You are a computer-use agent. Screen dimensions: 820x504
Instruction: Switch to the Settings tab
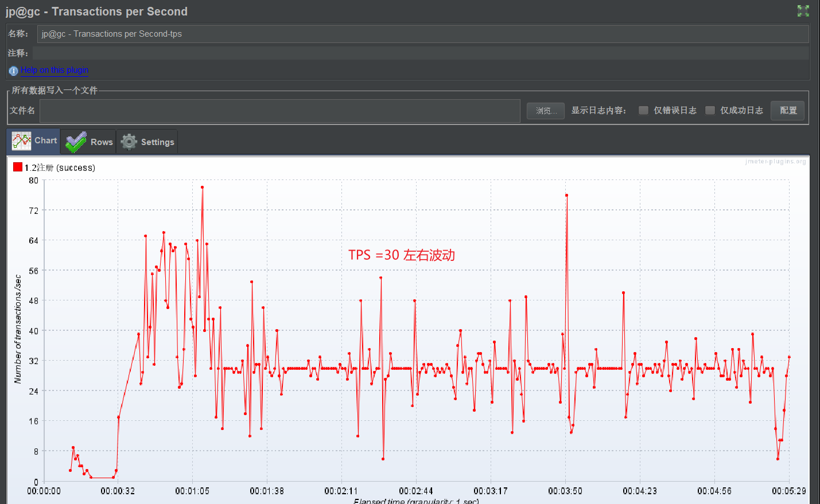[x=147, y=142]
